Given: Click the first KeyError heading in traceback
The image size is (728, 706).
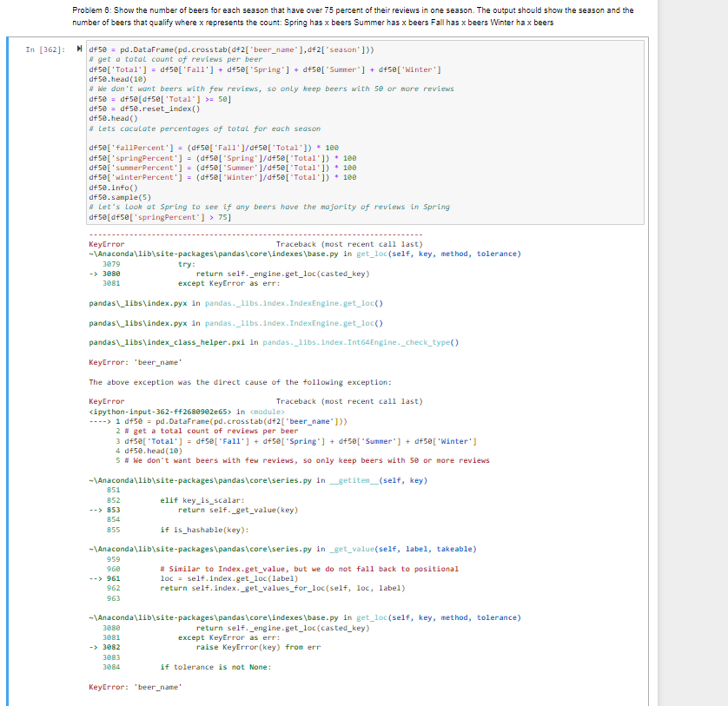Looking at the screenshot, I should [x=106, y=244].
